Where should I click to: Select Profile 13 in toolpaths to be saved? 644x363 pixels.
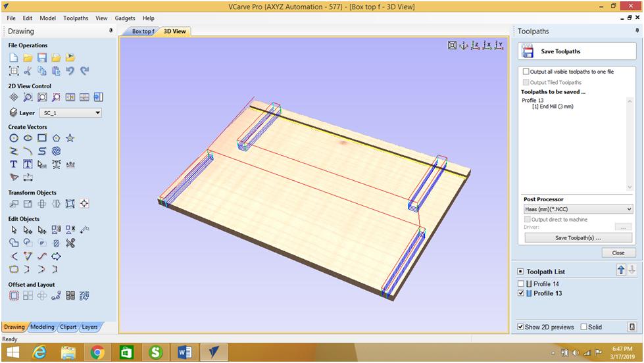pos(532,100)
